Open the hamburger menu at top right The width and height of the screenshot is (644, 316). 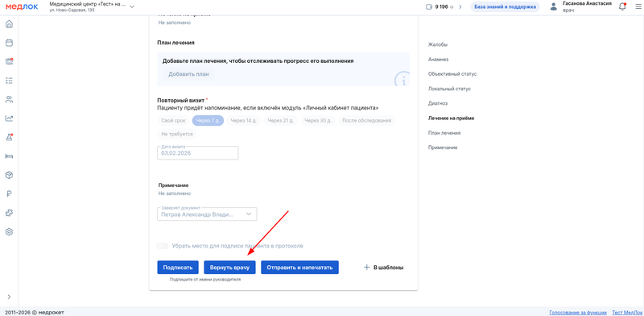[x=638, y=7]
